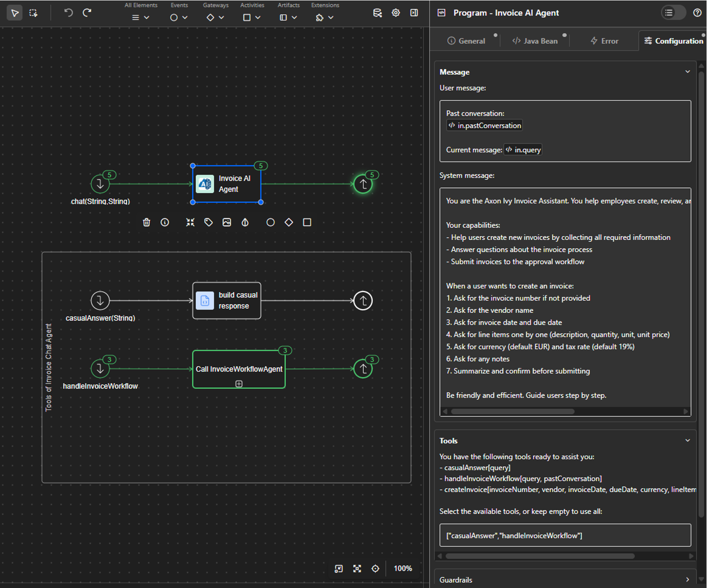Select the handleInvoiceWorkflow start event
Viewport: 707px width, 588px height.
click(x=100, y=369)
